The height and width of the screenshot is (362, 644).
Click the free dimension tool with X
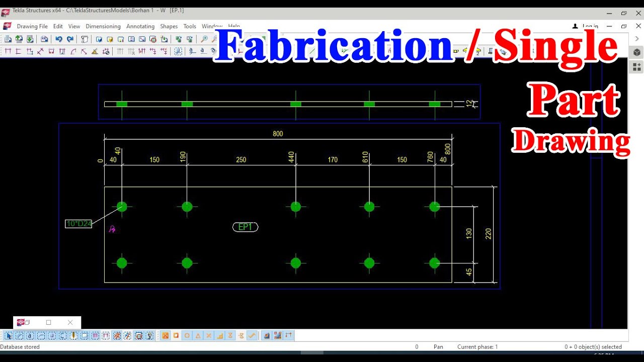[40, 51]
